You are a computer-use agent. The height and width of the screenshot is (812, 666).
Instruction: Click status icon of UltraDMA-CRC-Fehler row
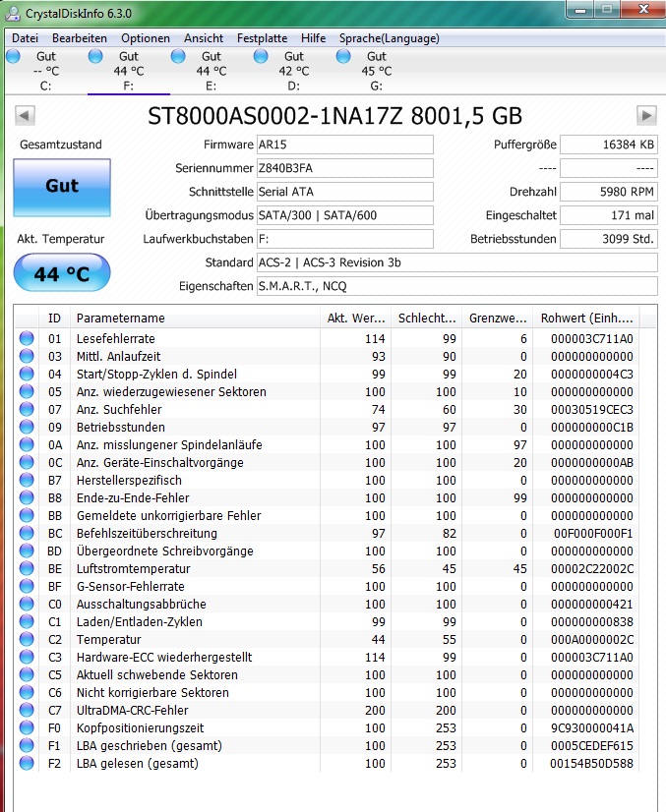[x=27, y=710]
